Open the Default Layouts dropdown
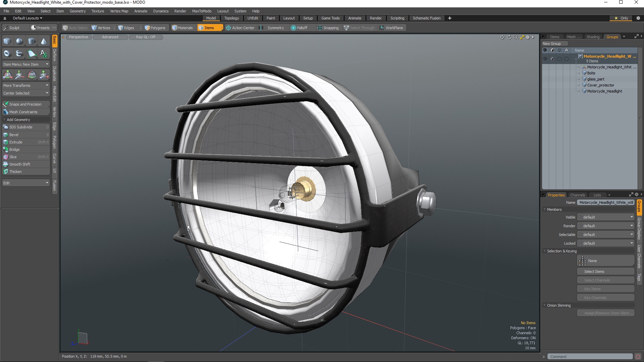The width and height of the screenshot is (644, 362). pyautogui.click(x=28, y=18)
